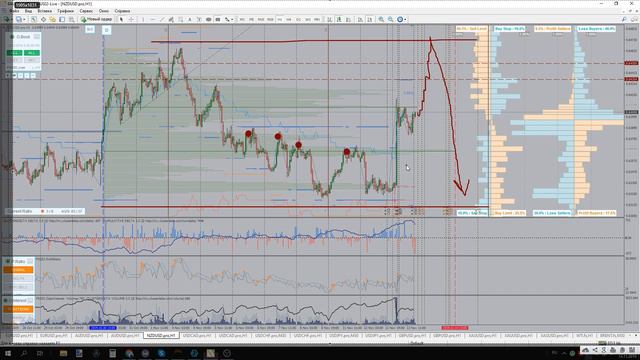Select the Fibonacci retracement tool
The width and height of the screenshot is (640, 360).
[180, 19]
